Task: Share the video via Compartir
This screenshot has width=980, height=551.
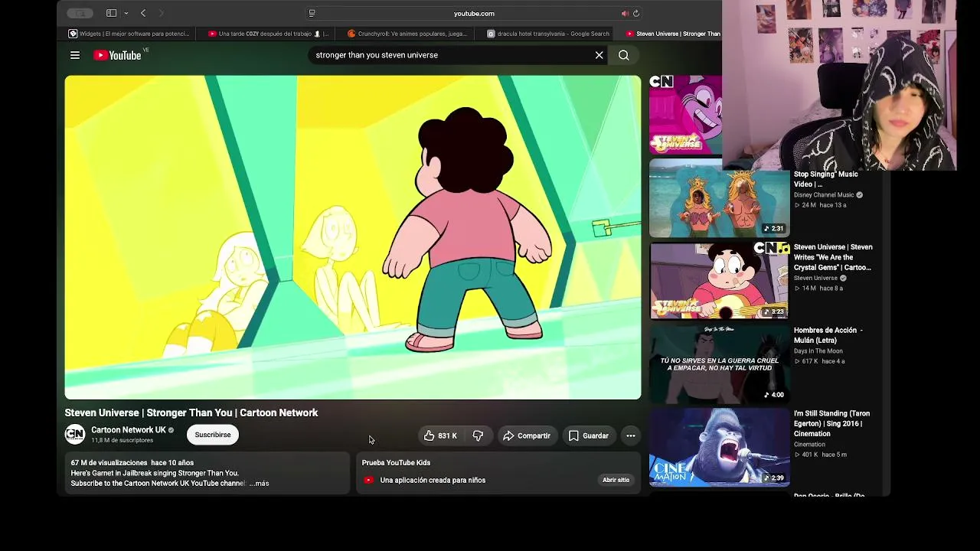Action: tap(527, 435)
